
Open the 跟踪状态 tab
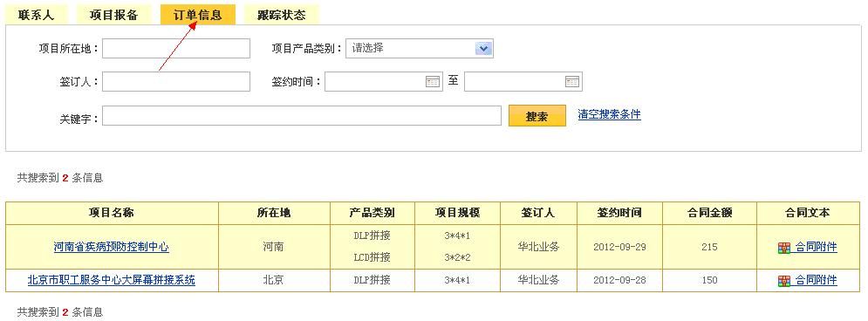pos(281,15)
